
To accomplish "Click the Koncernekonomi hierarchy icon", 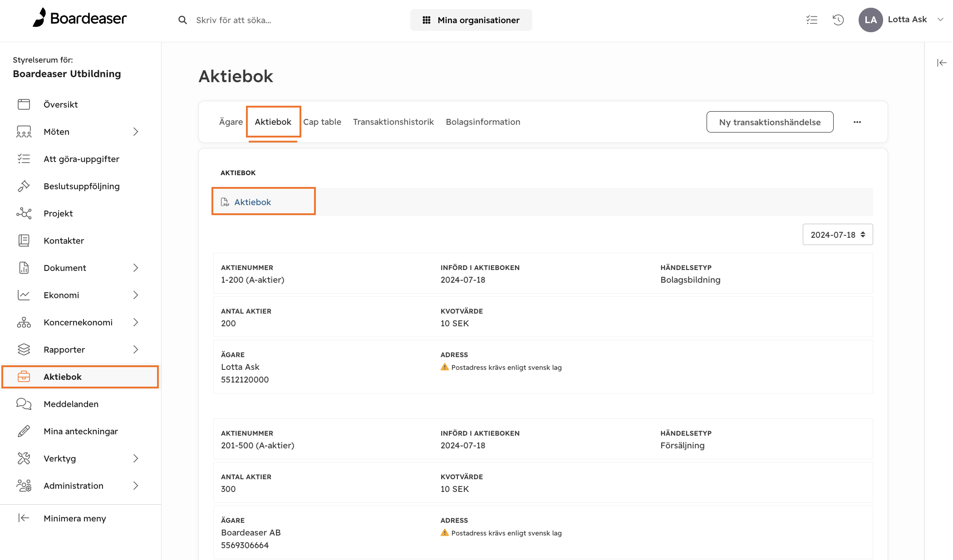I will click(x=24, y=322).
